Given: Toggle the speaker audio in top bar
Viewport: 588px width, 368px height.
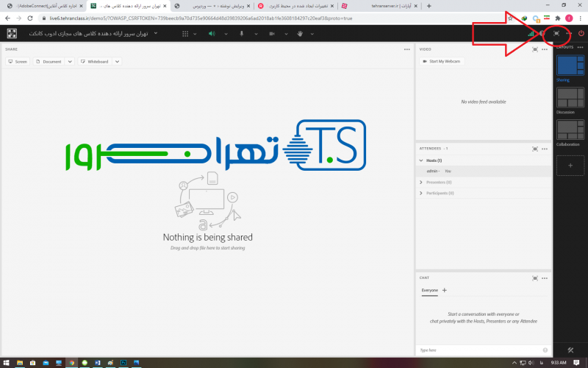Looking at the screenshot, I should pos(212,34).
